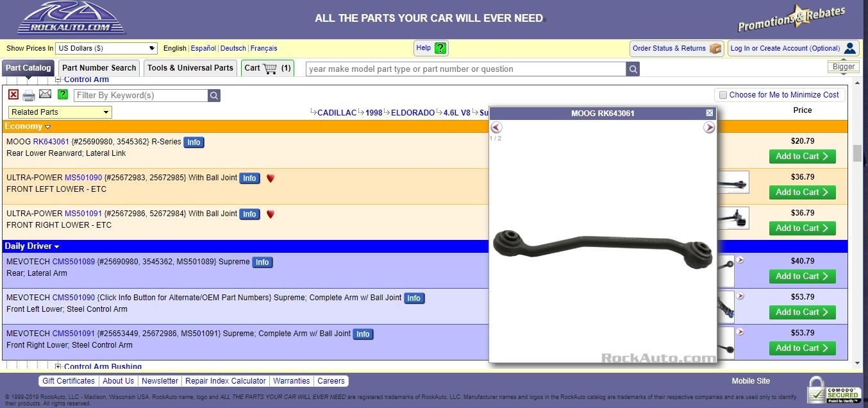The height and width of the screenshot is (408, 868).
Task: Click the envelope email icon
Action: click(x=45, y=94)
